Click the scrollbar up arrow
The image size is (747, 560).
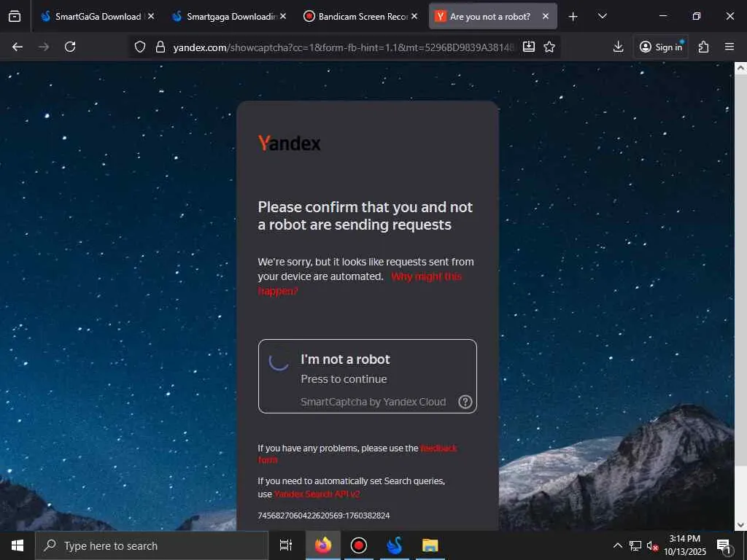[x=740, y=68]
